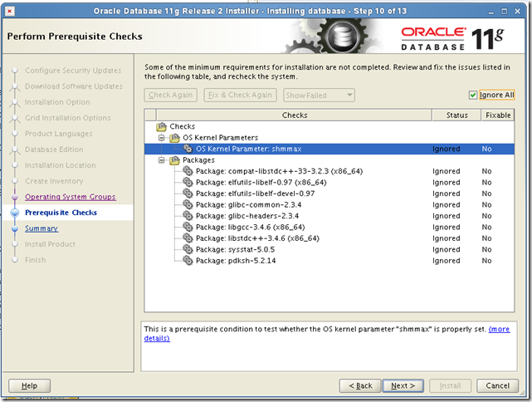Click gear icon of sysstat-5.0.5 package
The height and width of the screenshot is (402, 532).
click(188, 249)
